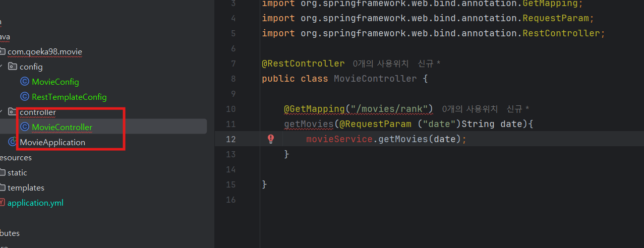Click the com.qoeka98.movie package icon
The height and width of the screenshot is (248, 644).
tap(3, 51)
